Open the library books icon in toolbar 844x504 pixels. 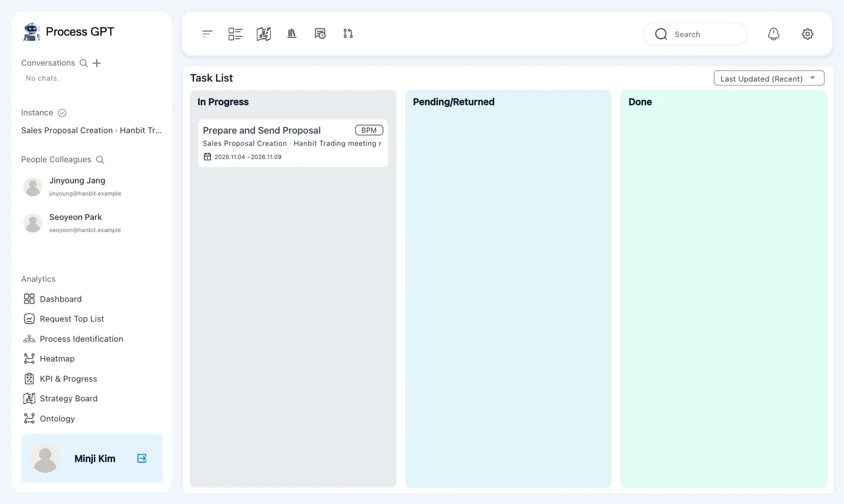pyautogui.click(x=292, y=34)
